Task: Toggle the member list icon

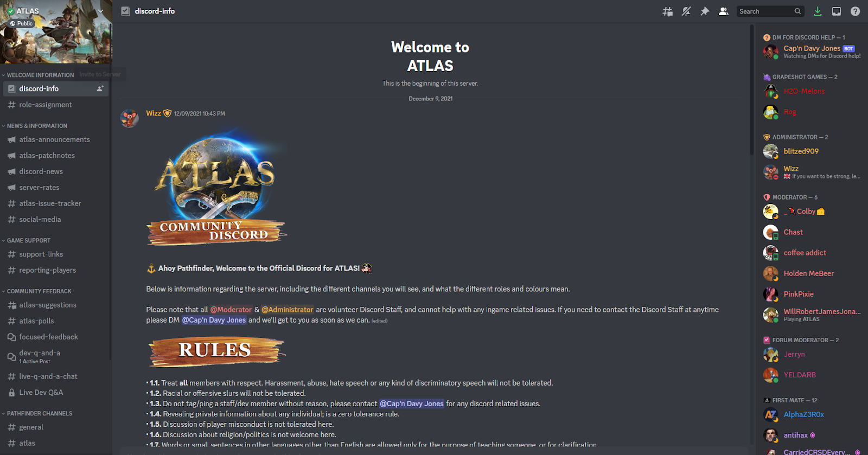Action: point(723,11)
